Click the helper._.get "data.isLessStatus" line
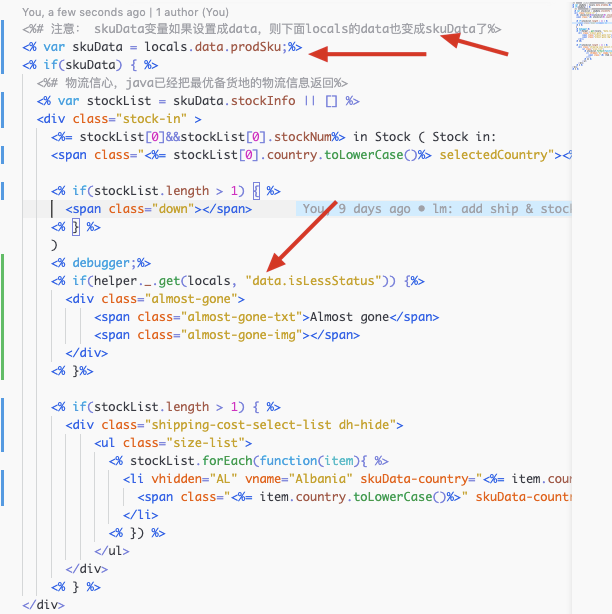 click(x=238, y=281)
